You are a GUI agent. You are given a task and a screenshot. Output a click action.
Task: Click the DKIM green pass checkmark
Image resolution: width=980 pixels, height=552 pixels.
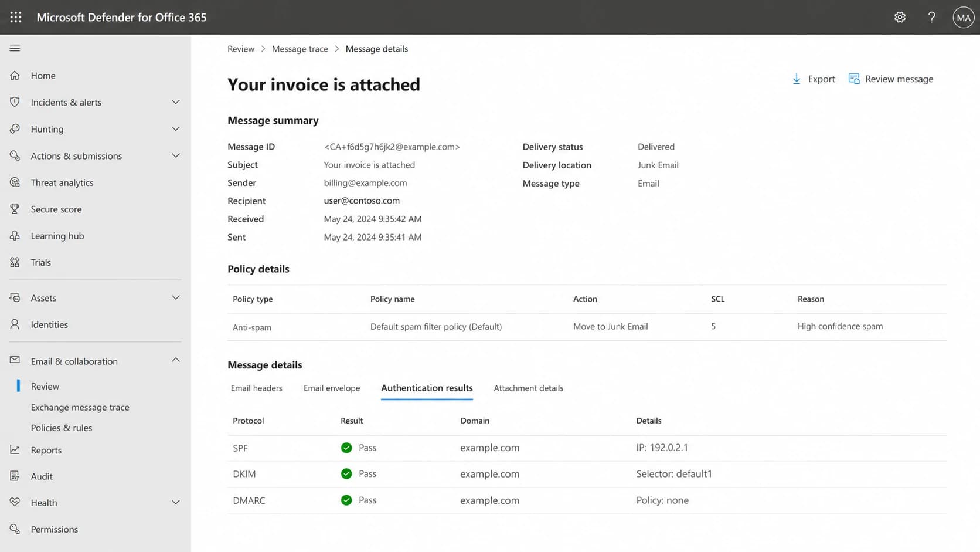point(346,473)
